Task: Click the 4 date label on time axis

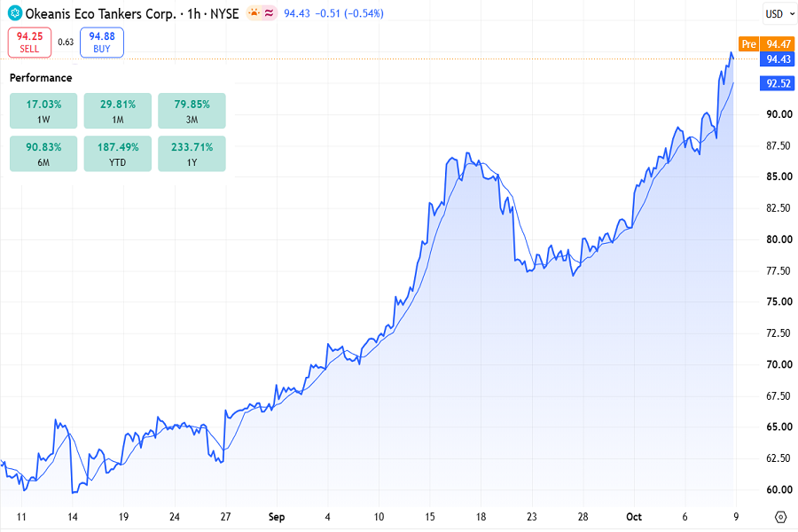Action: tap(328, 517)
